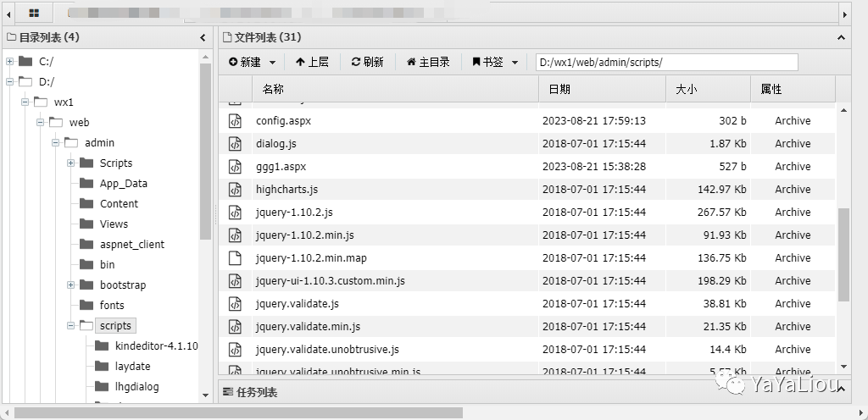
Task: Sort by the 名称 column header
Action: pyautogui.click(x=395, y=89)
